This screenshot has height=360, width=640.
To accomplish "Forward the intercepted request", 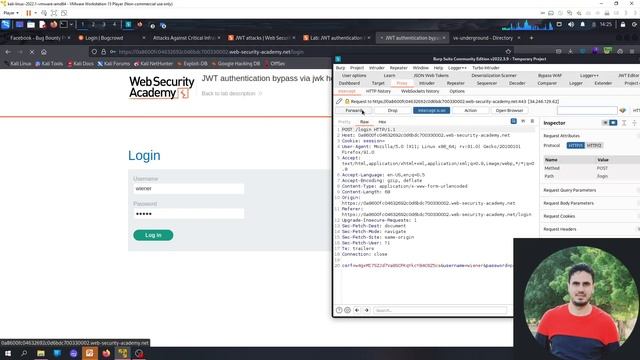I will 353,111.
